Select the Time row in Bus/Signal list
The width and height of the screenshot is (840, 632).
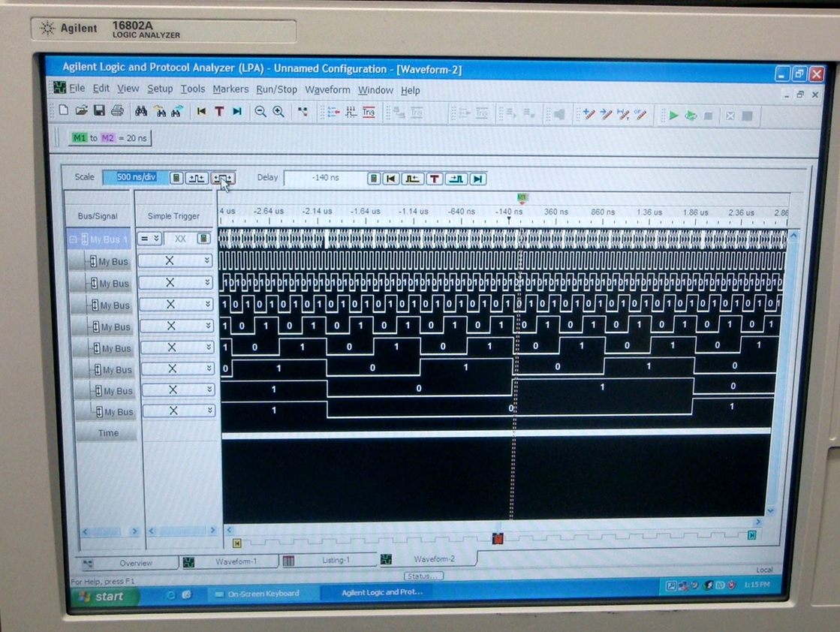tap(107, 433)
